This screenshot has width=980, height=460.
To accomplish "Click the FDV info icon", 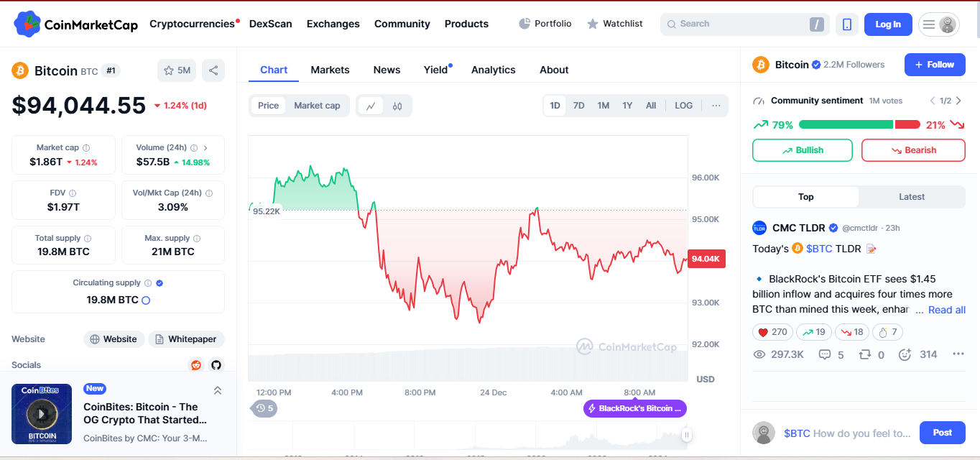I will click(x=73, y=193).
